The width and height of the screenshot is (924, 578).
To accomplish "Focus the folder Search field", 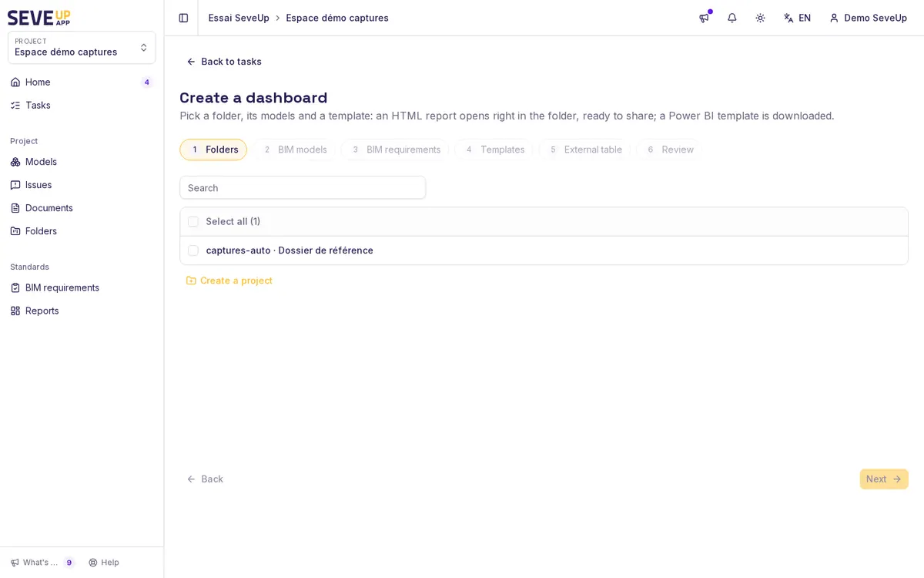I will point(303,188).
